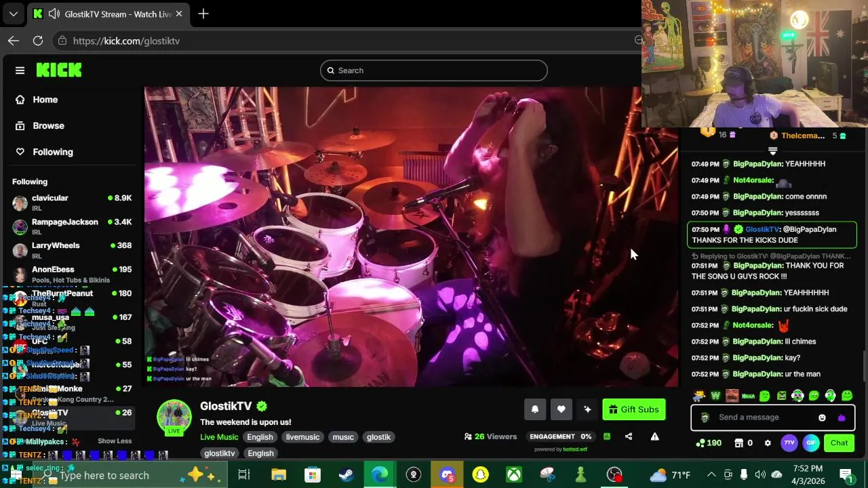The height and width of the screenshot is (488, 868).
Task: Focus the Kick search box
Action: 433,70
